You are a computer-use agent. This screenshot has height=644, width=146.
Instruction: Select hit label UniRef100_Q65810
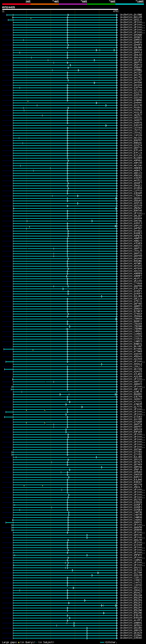pyautogui.click(x=131, y=625)
